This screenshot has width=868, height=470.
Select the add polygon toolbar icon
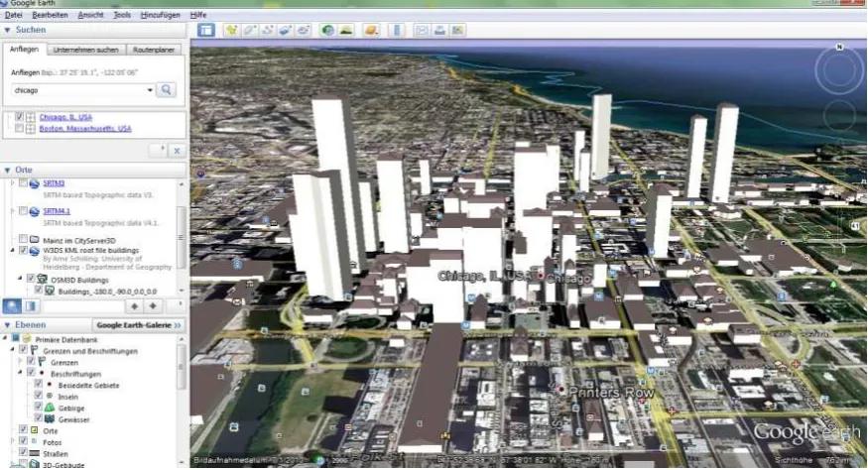[x=250, y=31]
